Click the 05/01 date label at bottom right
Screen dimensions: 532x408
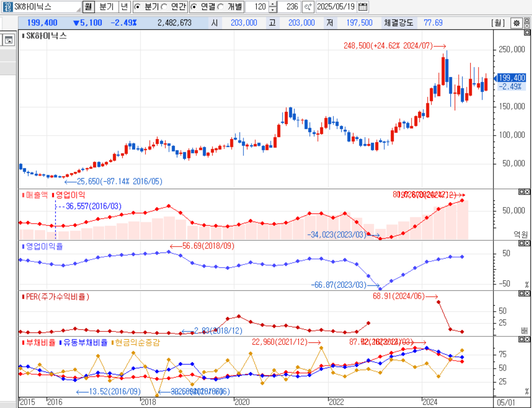[x=506, y=403]
